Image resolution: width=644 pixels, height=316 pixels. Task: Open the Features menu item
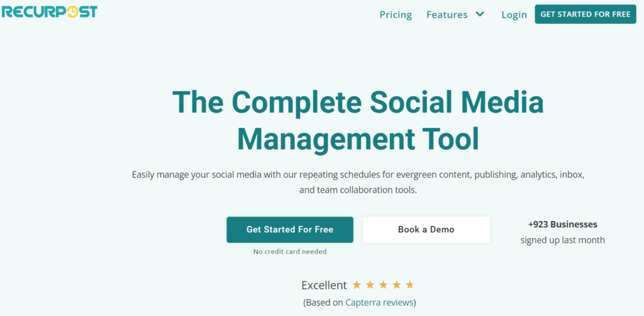click(x=447, y=14)
